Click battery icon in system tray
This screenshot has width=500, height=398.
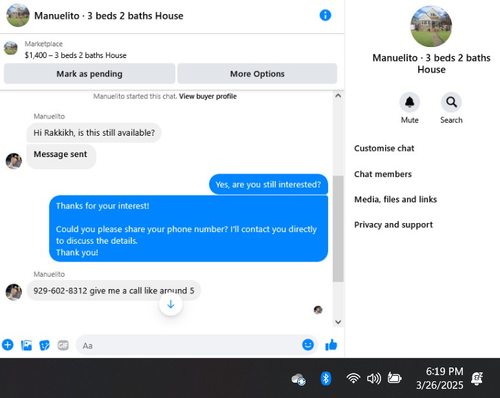point(394,378)
